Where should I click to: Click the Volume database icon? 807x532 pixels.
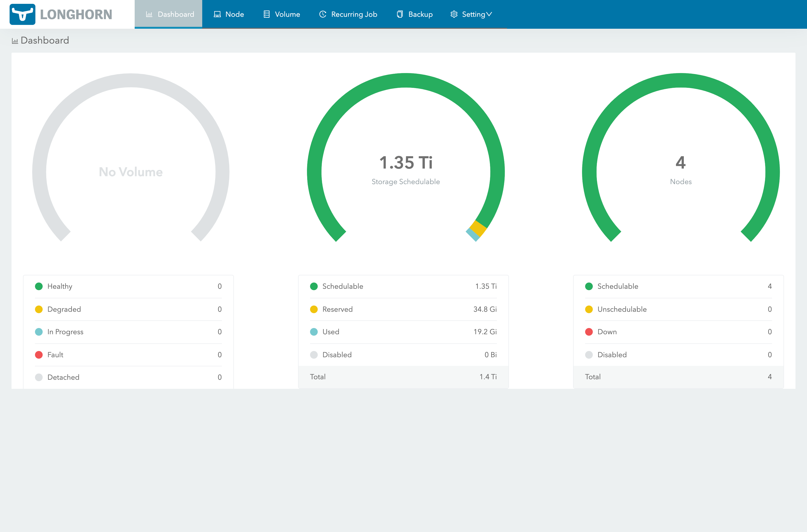tap(266, 14)
